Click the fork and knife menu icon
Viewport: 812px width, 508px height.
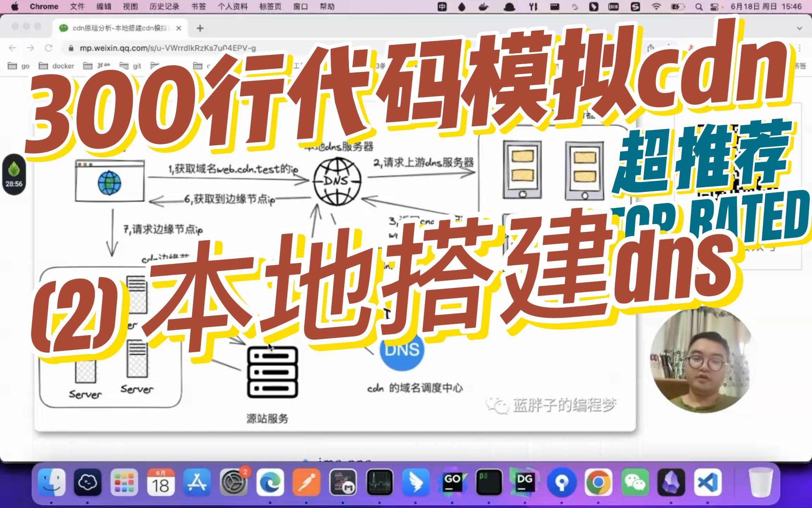[x=533, y=6]
